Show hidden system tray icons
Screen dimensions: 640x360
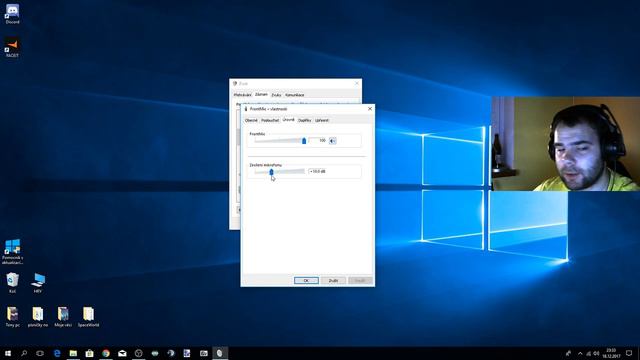click(580, 353)
